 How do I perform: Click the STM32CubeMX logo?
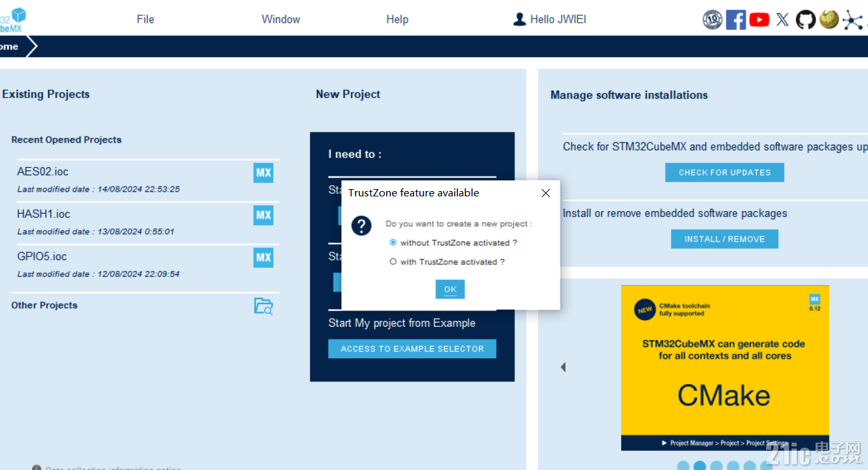pos(12,19)
